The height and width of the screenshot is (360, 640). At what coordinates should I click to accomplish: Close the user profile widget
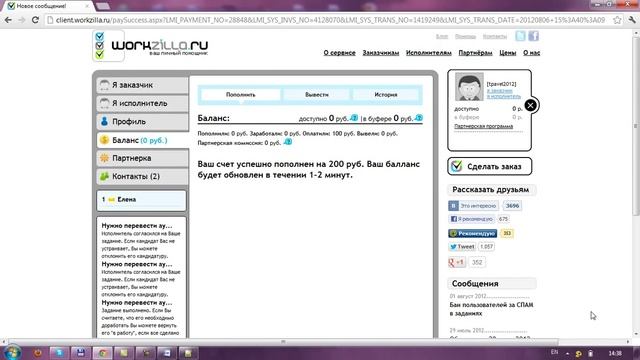[530, 105]
